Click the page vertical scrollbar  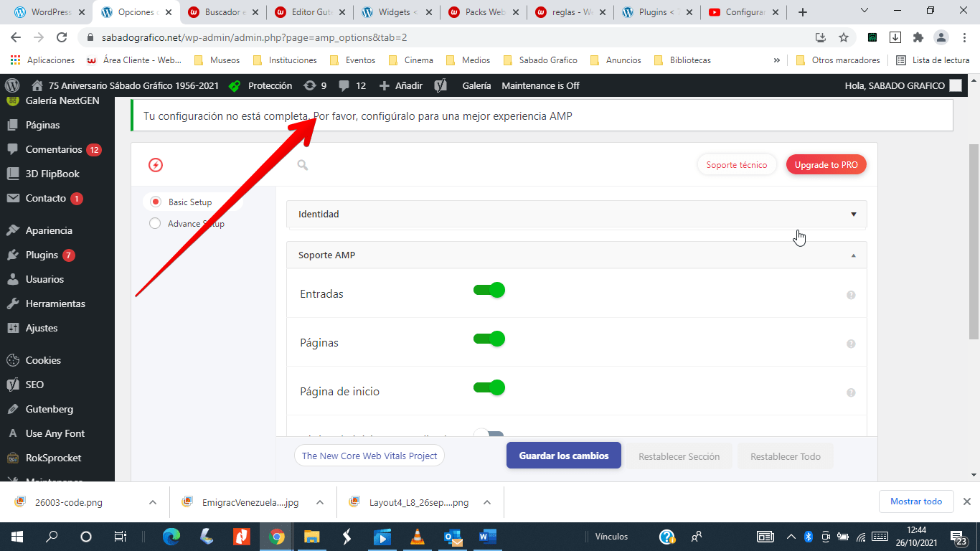974,241
